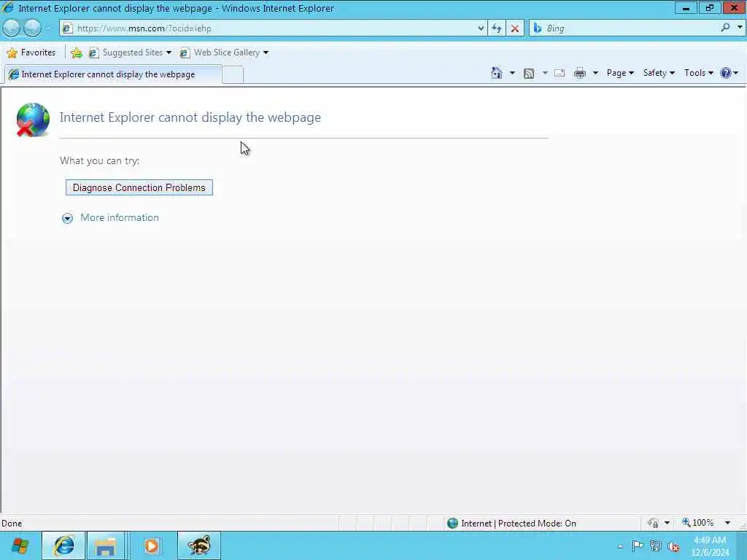Click 'Done' status bar text
Screen dimensions: 747x560
[12, 524]
